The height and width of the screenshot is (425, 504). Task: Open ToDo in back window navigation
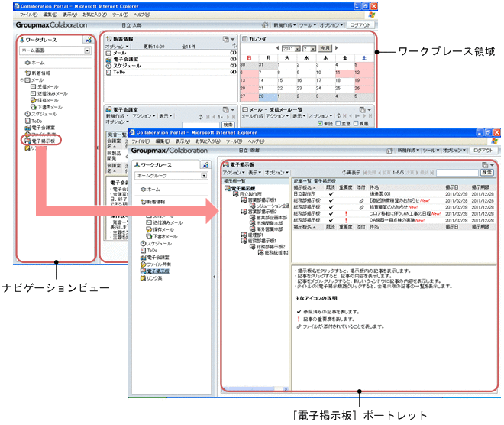point(34,121)
